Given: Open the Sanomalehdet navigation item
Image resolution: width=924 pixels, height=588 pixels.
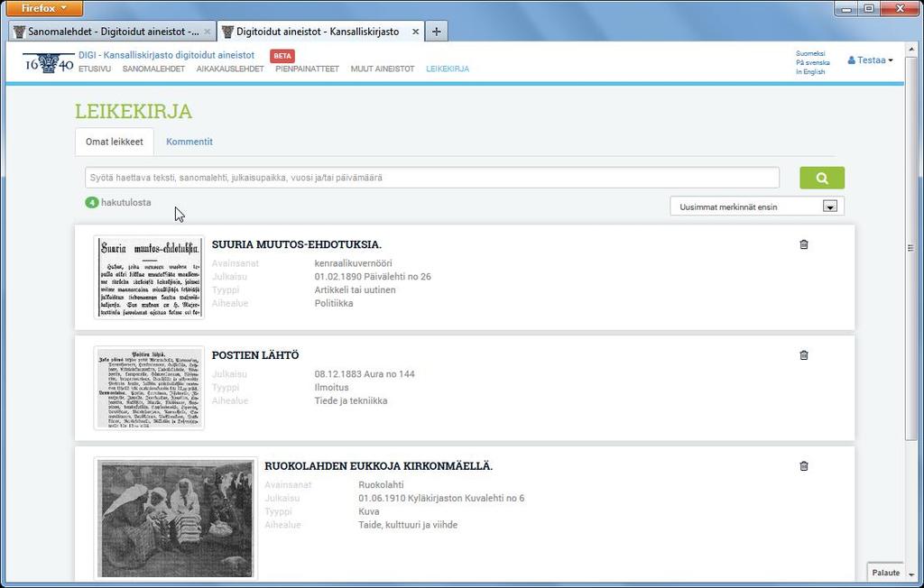Looking at the screenshot, I should 153,69.
